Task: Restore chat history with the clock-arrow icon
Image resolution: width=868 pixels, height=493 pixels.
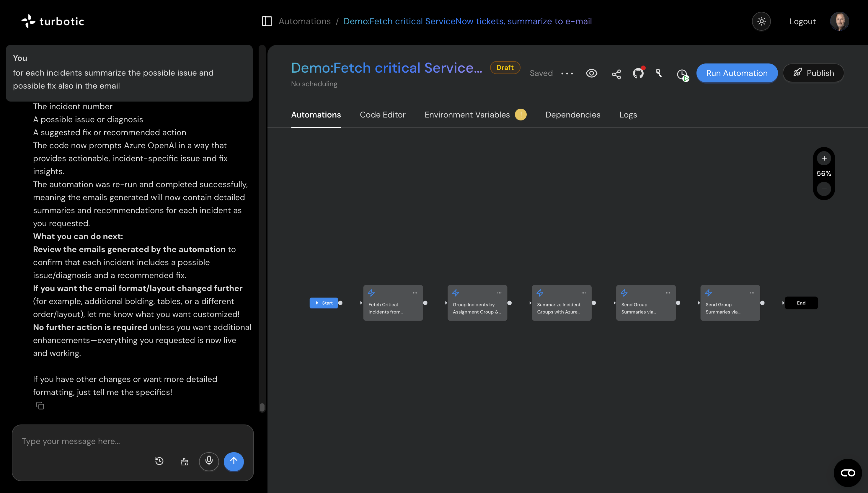Action: 159,461
